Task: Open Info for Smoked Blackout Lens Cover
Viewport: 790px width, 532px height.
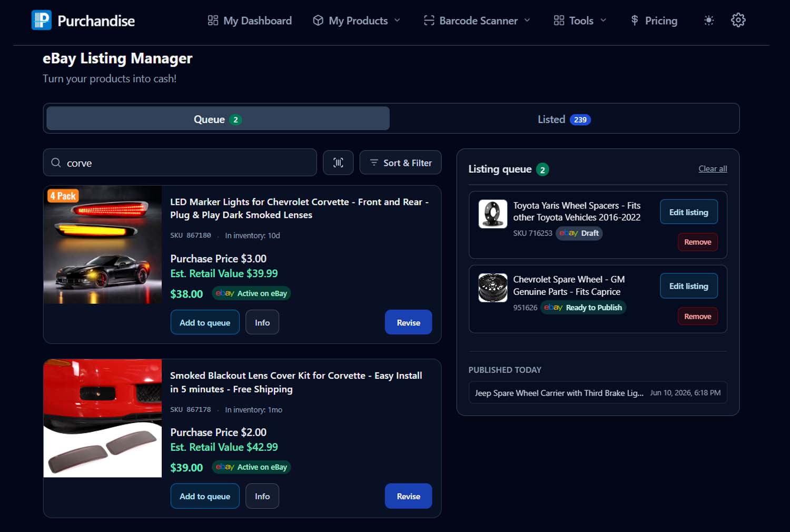Action: pyautogui.click(x=262, y=496)
